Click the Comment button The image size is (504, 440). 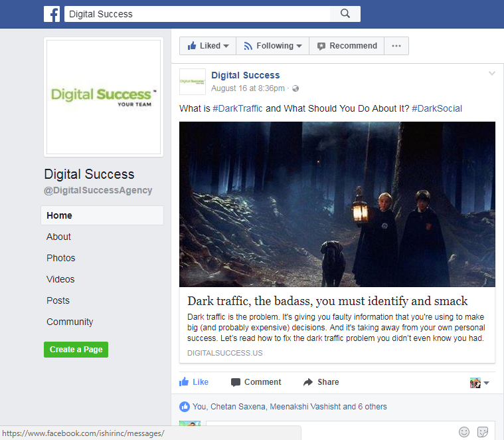point(256,382)
